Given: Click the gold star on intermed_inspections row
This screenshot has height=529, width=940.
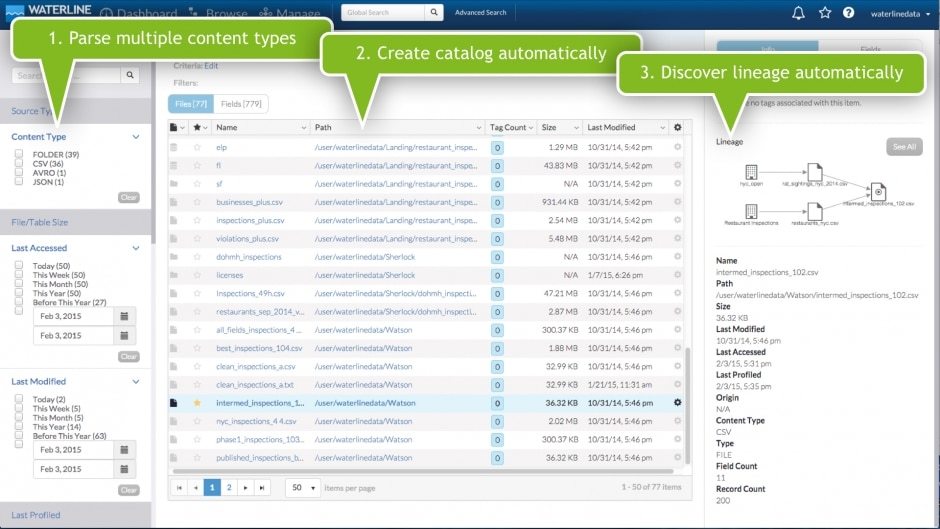Looking at the screenshot, I should (x=197, y=402).
